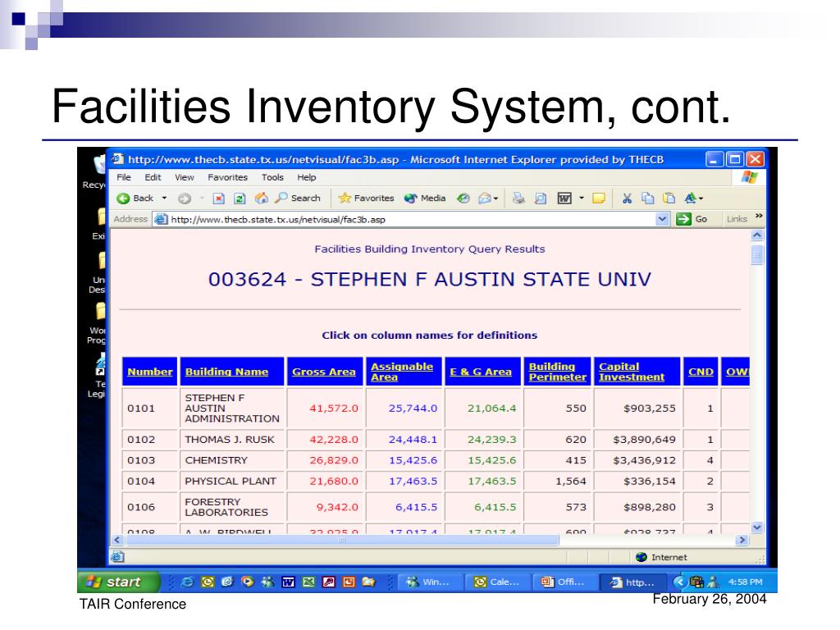This screenshot has height=630, width=840.
Task: Open the Media pane
Action: point(426,199)
